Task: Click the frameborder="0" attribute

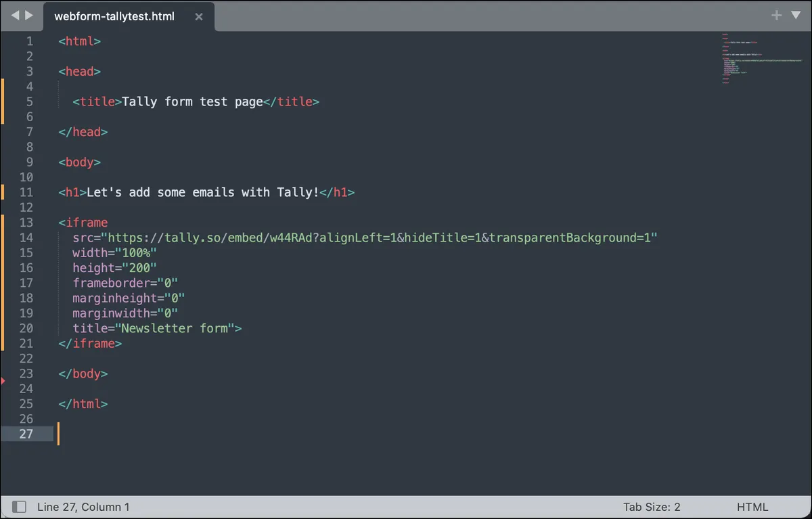Action: (x=125, y=283)
